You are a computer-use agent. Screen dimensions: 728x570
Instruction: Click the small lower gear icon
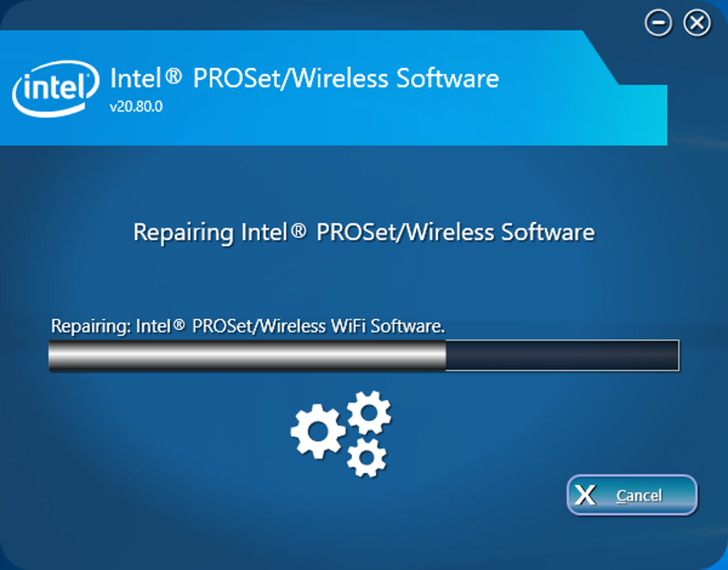(x=367, y=458)
